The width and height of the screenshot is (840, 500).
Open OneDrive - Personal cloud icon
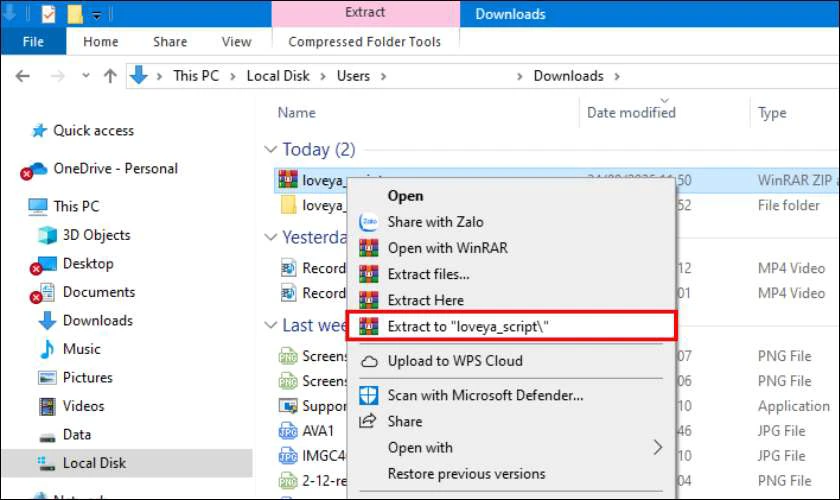[36, 169]
